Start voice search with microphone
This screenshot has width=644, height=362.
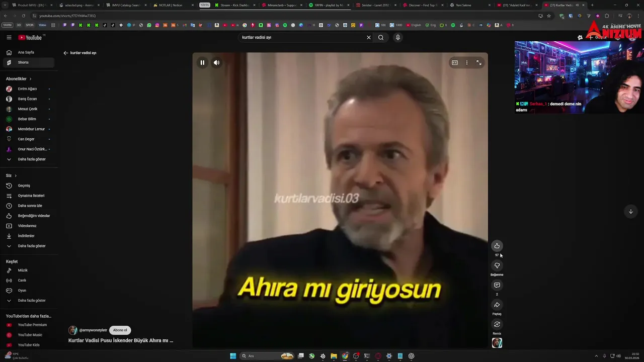pyautogui.click(x=397, y=37)
